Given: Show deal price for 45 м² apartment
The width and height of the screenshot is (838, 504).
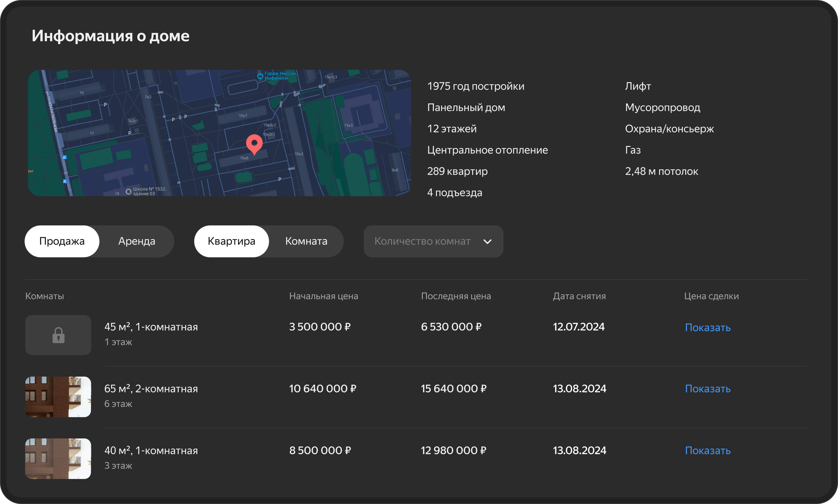Looking at the screenshot, I should coord(708,327).
